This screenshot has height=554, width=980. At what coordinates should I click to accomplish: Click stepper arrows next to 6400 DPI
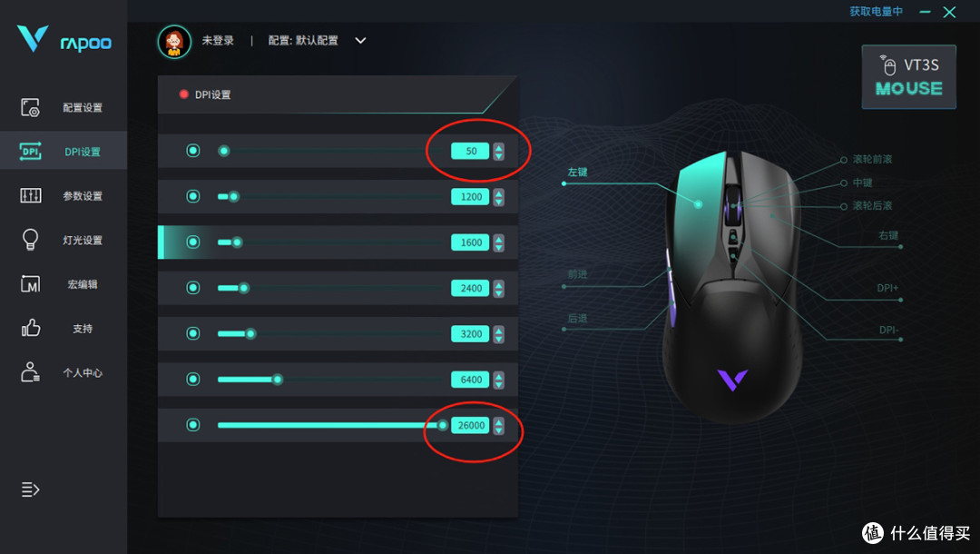click(498, 380)
